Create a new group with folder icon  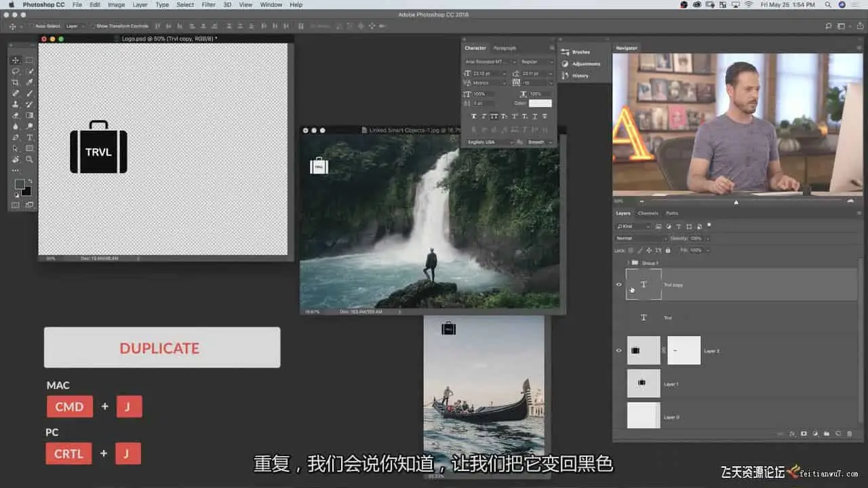tap(827, 433)
